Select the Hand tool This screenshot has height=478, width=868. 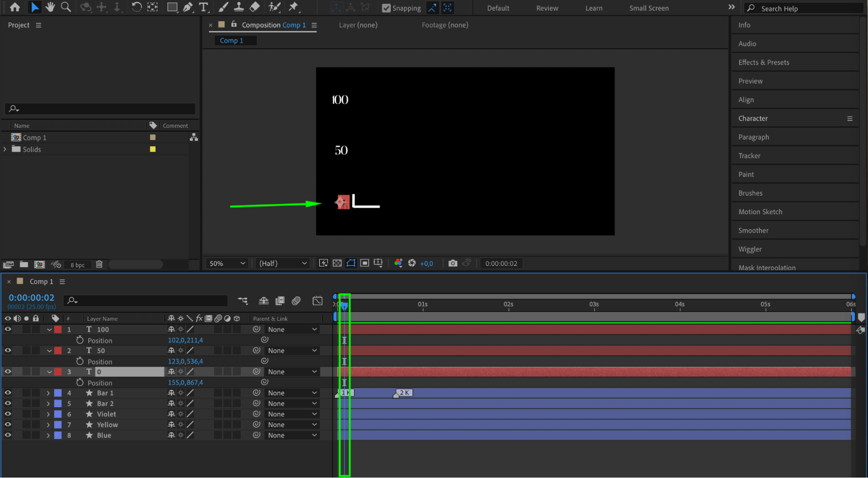tap(50, 7)
